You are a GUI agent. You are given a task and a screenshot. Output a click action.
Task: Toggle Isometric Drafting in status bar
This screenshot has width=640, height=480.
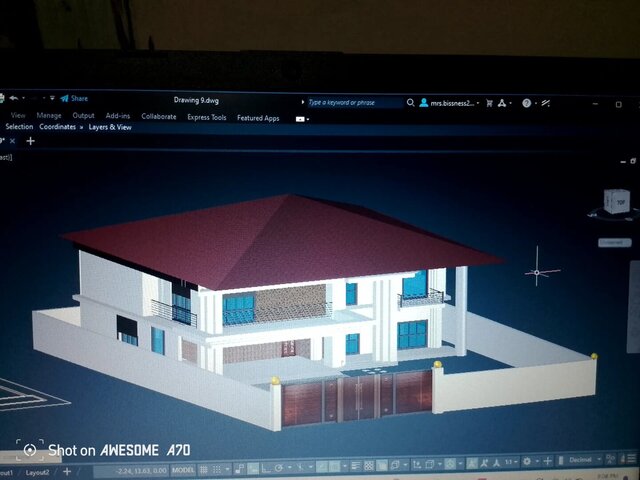click(300, 467)
